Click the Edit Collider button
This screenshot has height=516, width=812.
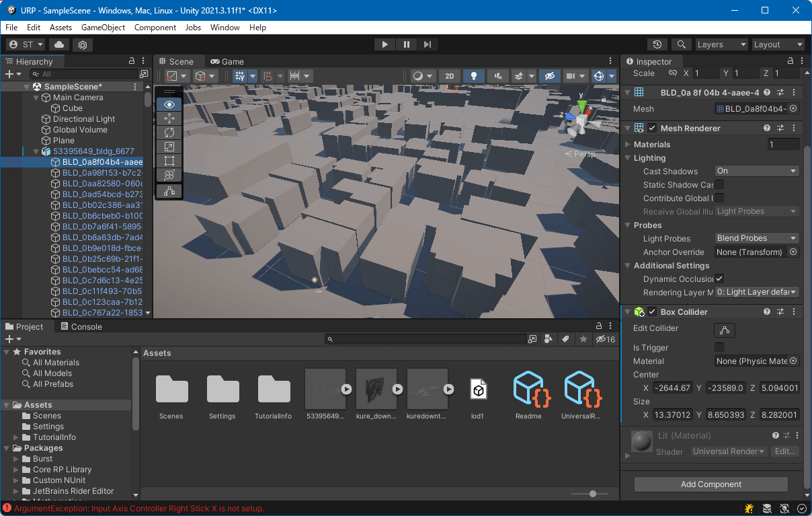pos(725,330)
